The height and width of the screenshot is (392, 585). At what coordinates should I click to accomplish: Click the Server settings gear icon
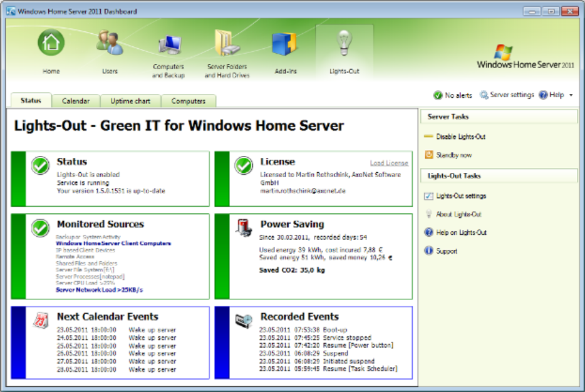click(484, 95)
